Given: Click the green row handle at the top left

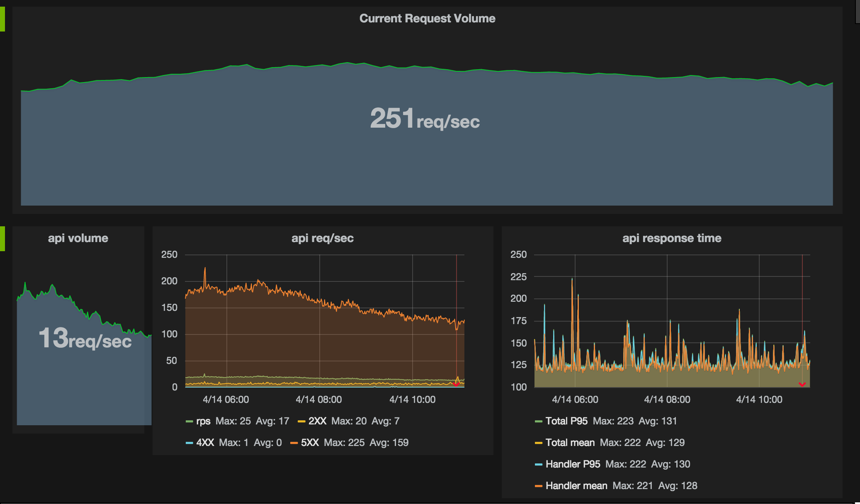Looking at the screenshot, I should click(2, 19).
